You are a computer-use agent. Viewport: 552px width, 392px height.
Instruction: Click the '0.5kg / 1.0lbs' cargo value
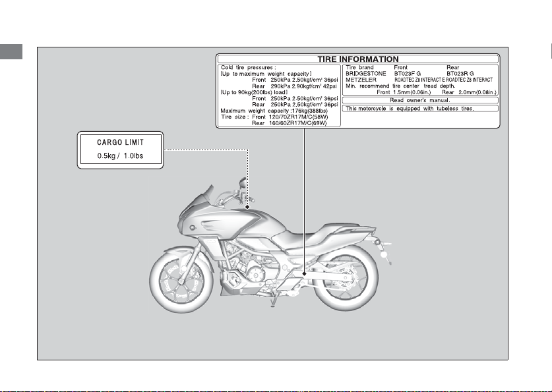(x=121, y=155)
